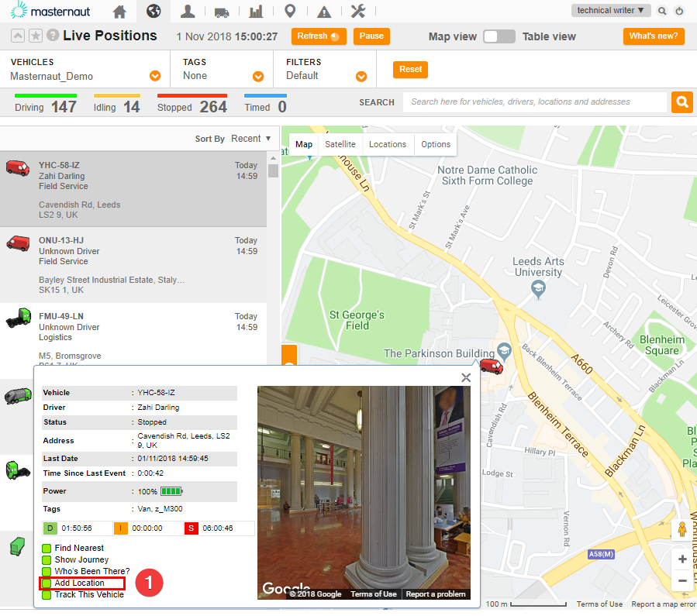This screenshot has width=697, height=616.
Task: Close the vehicle details popup
Action: click(466, 377)
